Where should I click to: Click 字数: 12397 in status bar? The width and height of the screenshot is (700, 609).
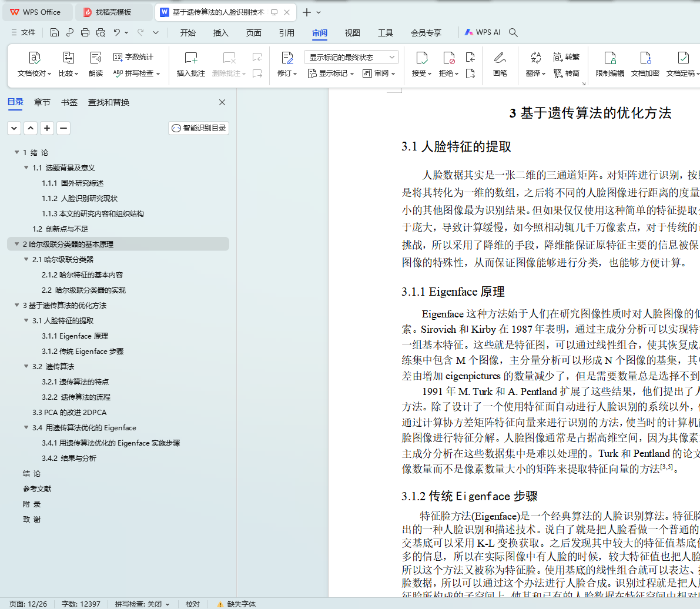[81, 604]
